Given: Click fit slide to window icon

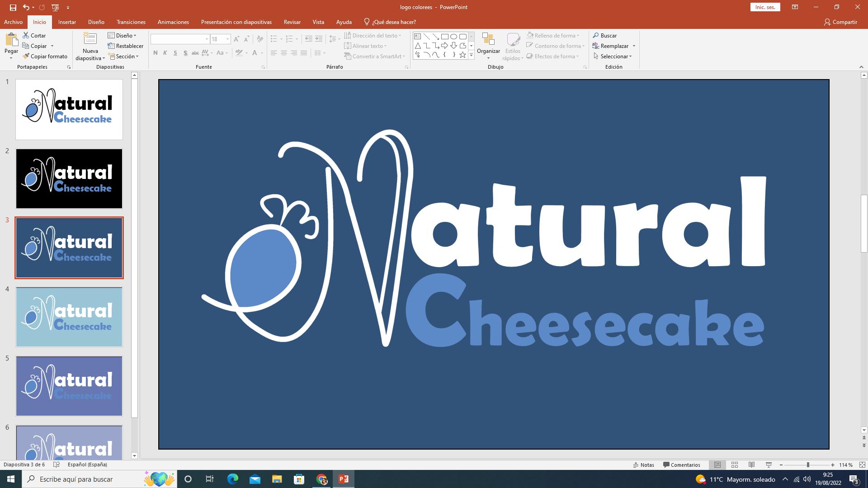Looking at the screenshot, I should 862,465.
